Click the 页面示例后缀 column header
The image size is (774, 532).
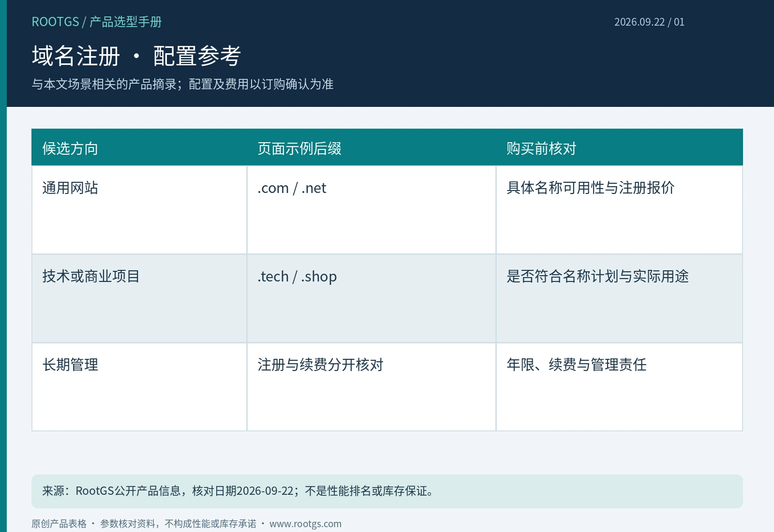tap(372, 148)
